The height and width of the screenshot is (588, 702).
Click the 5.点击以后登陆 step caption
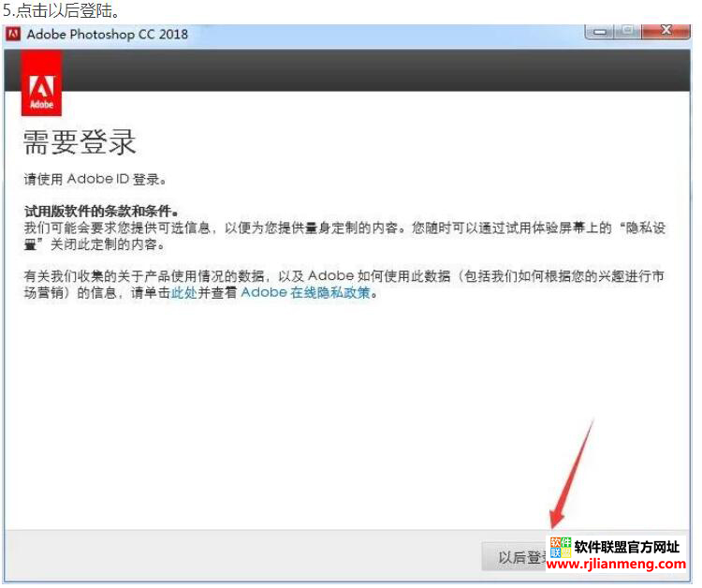(x=61, y=9)
